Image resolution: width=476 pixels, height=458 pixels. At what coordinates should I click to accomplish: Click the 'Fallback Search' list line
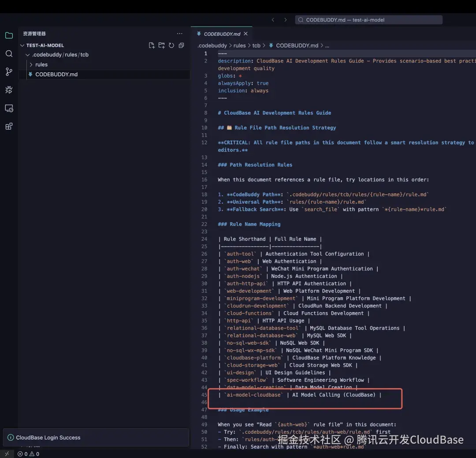(332, 209)
